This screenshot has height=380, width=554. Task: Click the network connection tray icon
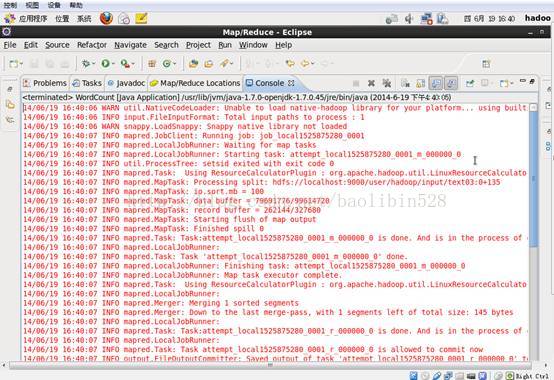point(426,18)
